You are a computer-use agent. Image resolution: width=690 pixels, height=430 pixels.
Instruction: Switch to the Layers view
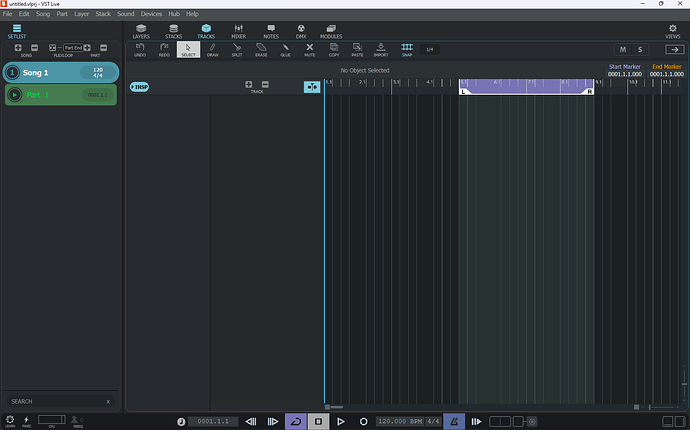[141, 31]
